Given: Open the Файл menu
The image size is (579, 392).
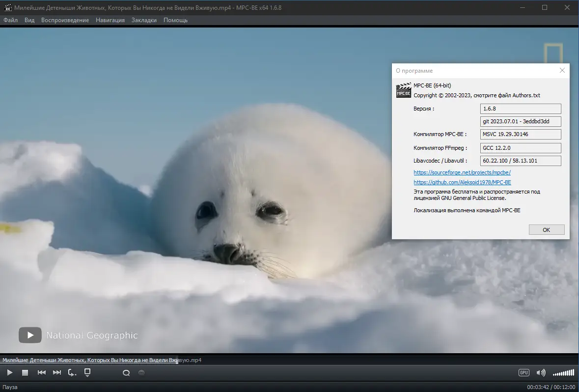Looking at the screenshot, I should (10, 20).
